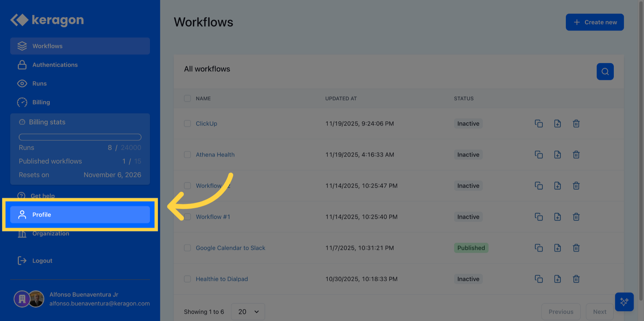Viewport: 644px width, 321px height.
Task: Click the user avatar photo
Action: click(37, 299)
